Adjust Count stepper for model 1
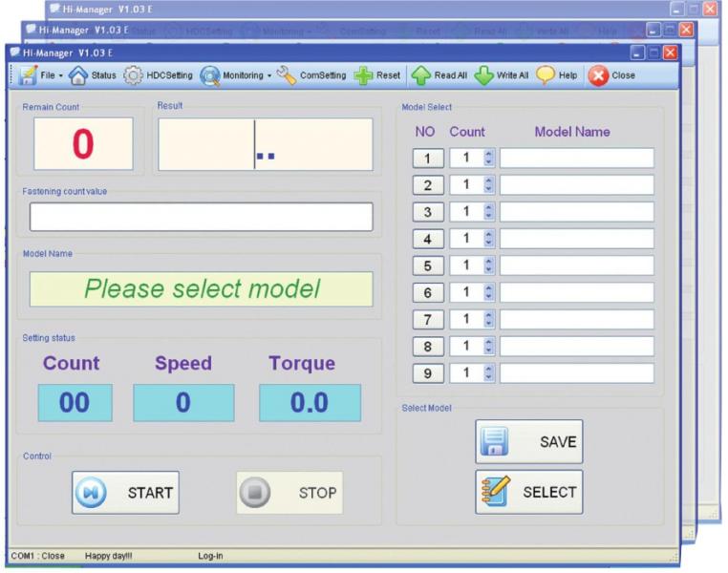Screen dimensions: 728x573 (489, 159)
